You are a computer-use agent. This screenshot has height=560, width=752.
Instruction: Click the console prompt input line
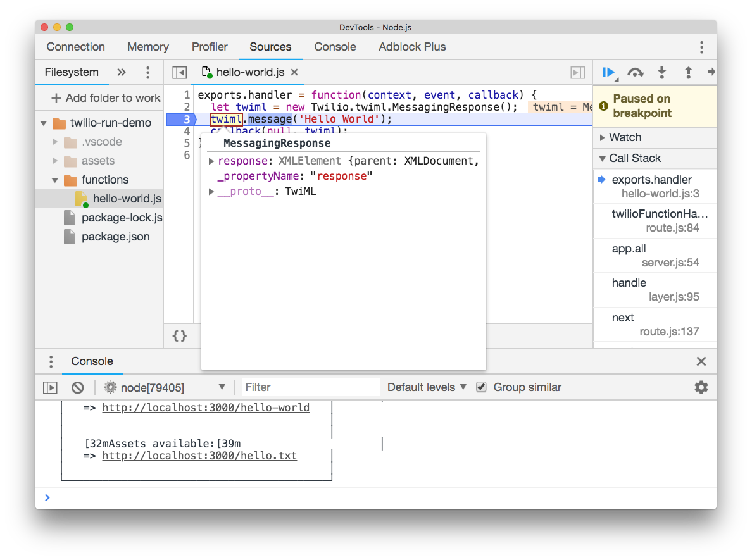pos(379,497)
